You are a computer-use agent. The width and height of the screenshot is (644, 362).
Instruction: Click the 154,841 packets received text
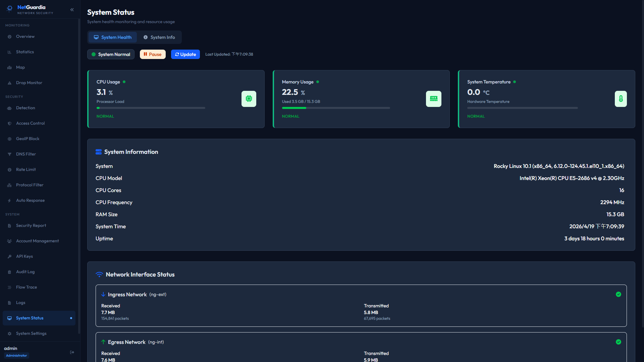(115, 318)
